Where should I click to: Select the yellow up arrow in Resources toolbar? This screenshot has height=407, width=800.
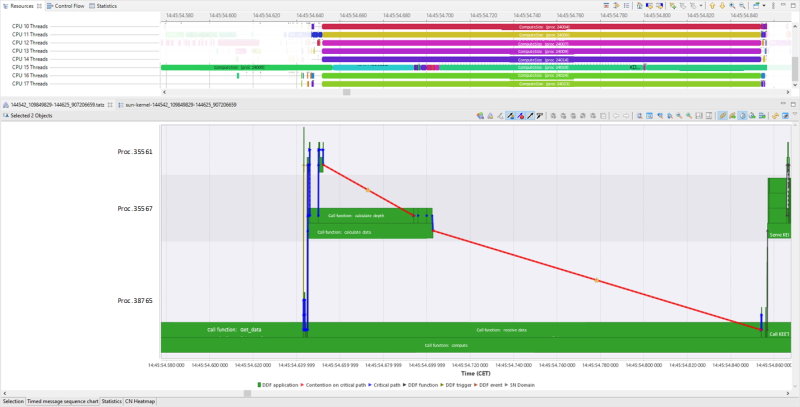click(712, 6)
